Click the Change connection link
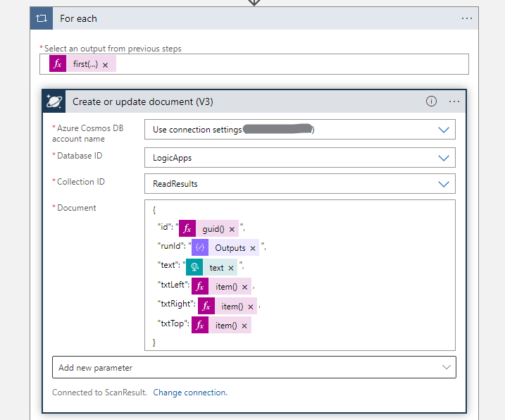Screen dimensions: 505x420 click(x=190, y=393)
